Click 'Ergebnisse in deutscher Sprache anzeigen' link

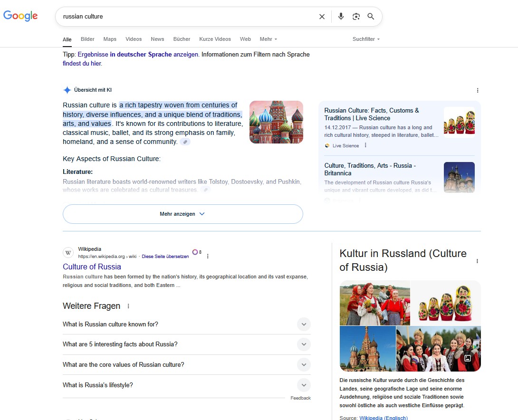[138, 55]
